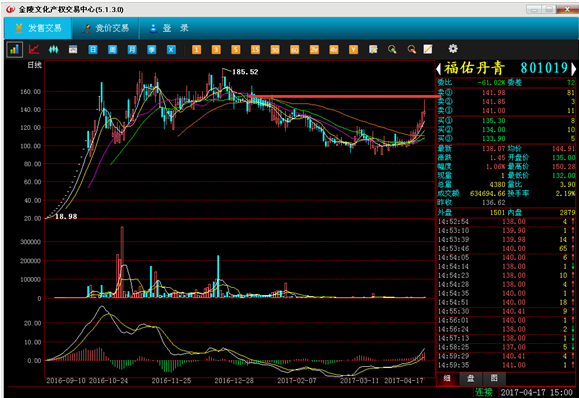Click the orange Y period icon
The image size is (579, 398).
pyautogui.click(x=353, y=49)
